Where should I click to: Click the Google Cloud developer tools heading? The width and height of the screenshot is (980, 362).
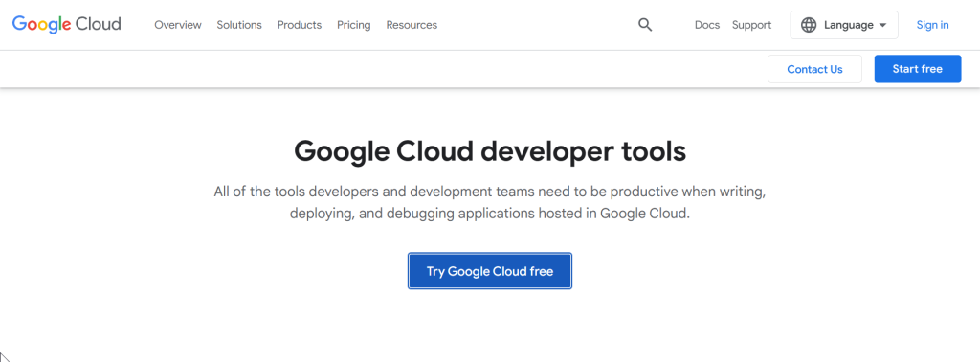(490, 151)
